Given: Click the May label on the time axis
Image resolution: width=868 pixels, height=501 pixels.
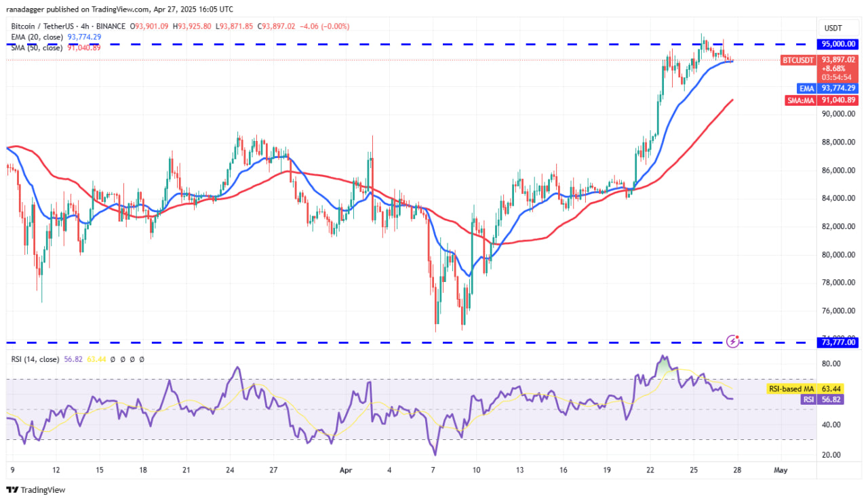Looking at the screenshot, I should coord(781,470).
